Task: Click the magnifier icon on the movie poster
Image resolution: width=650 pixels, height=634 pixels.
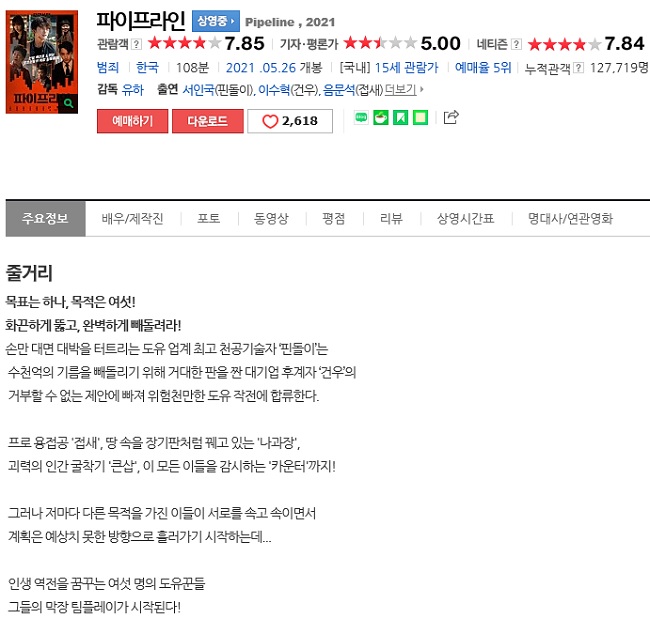Action: click(x=68, y=104)
